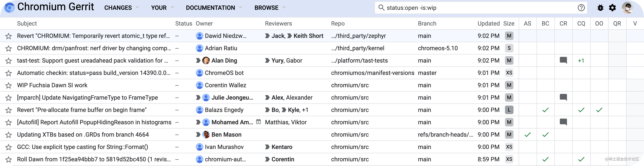This screenshot has height=166, width=644.
Task: Click 8:59 PM updated time cell
Action: click(x=489, y=159)
